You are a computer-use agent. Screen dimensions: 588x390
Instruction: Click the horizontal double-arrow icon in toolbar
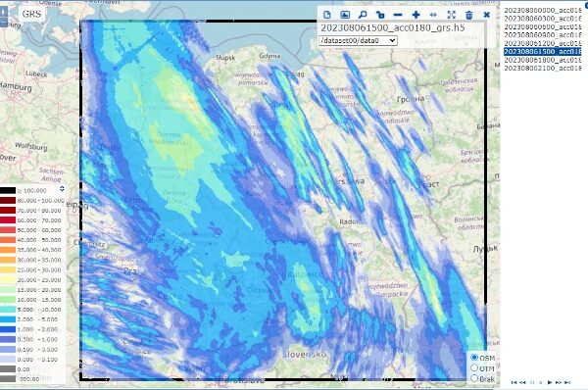[x=433, y=15]
